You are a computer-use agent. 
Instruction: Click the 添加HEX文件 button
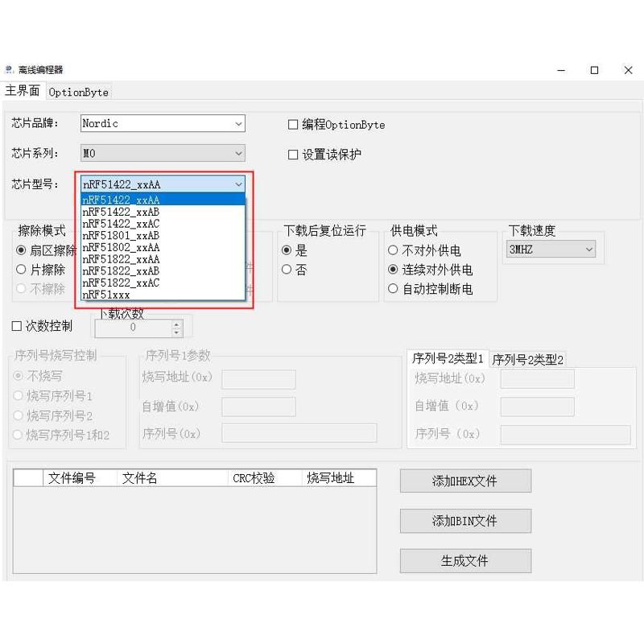click(x=465, y=481)
